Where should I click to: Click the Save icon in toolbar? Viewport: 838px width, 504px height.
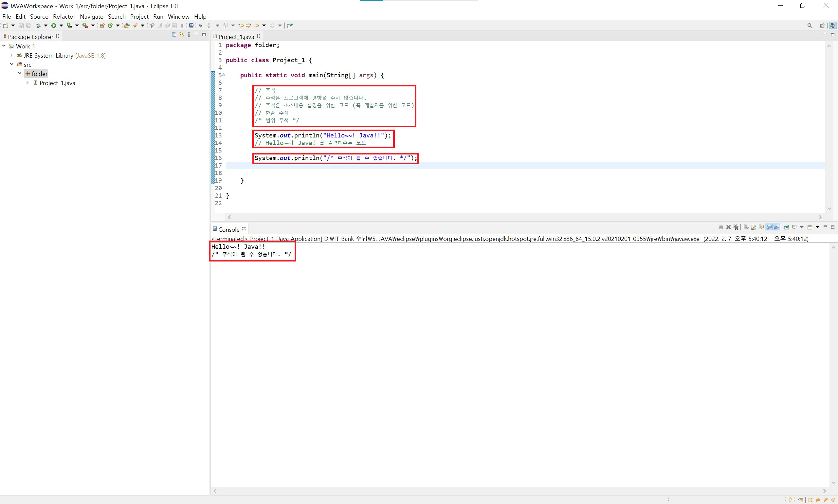click(x=21, y=26)
